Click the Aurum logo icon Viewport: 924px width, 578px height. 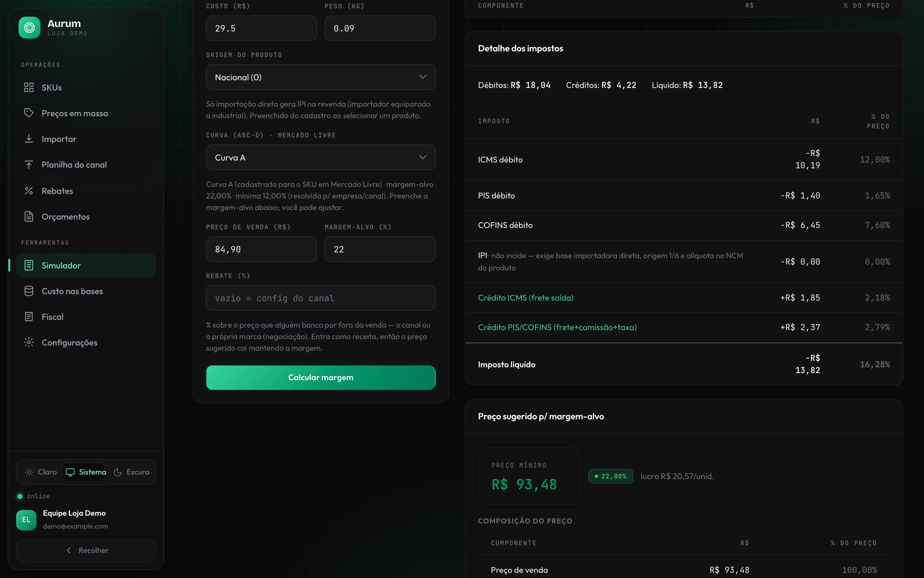(30, 28)
